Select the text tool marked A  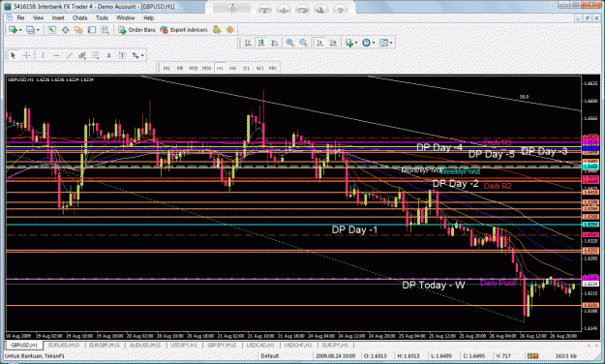click(108, 55)
